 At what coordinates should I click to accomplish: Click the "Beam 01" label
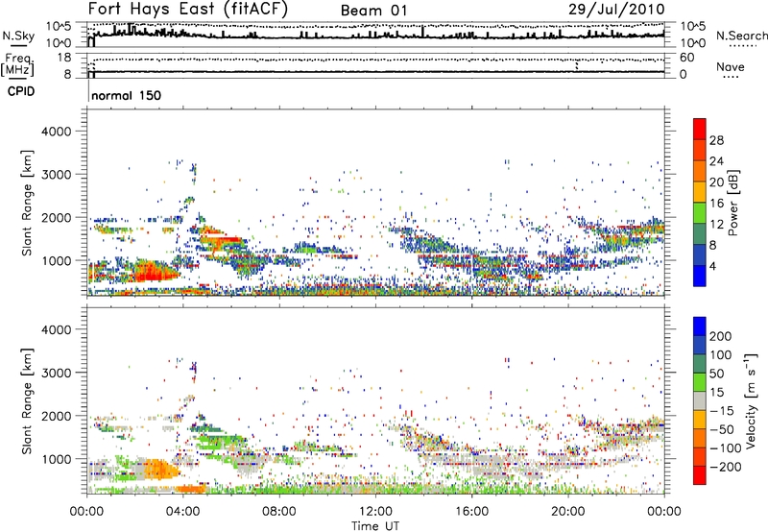(373, 11)
